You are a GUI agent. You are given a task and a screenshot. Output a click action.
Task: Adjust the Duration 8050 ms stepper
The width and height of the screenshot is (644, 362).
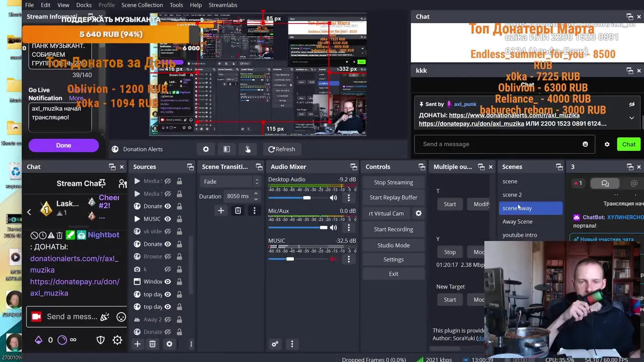click(256, 196)
